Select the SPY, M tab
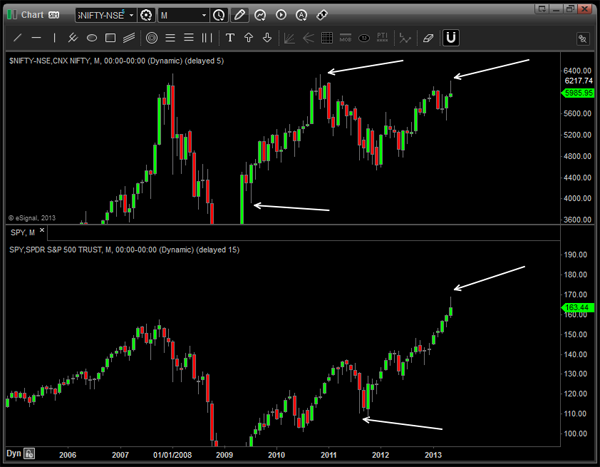 [23, 232]
